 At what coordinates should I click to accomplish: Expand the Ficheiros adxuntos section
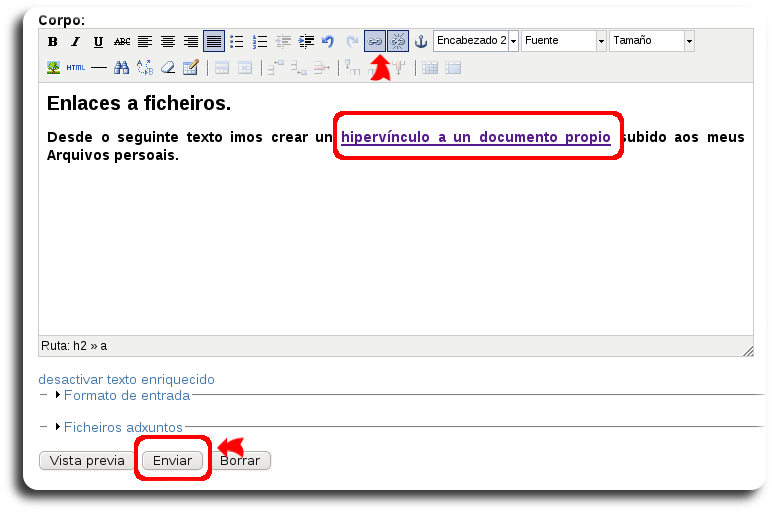(122, 427)
